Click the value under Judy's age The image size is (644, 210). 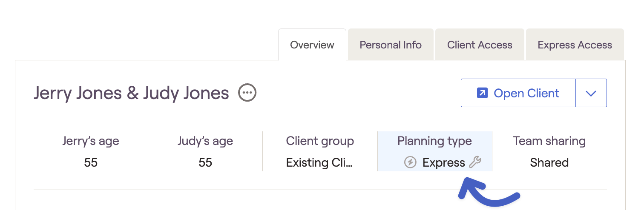point(205,162)
